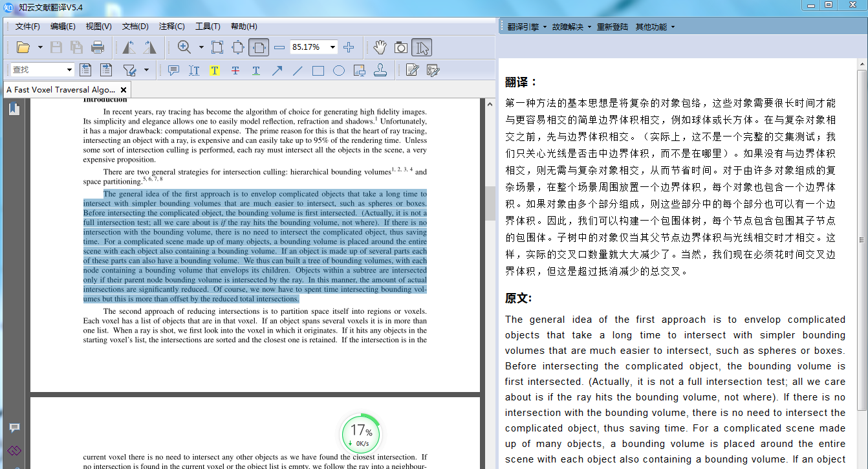Add a sticky note comment

pos(173,71)
